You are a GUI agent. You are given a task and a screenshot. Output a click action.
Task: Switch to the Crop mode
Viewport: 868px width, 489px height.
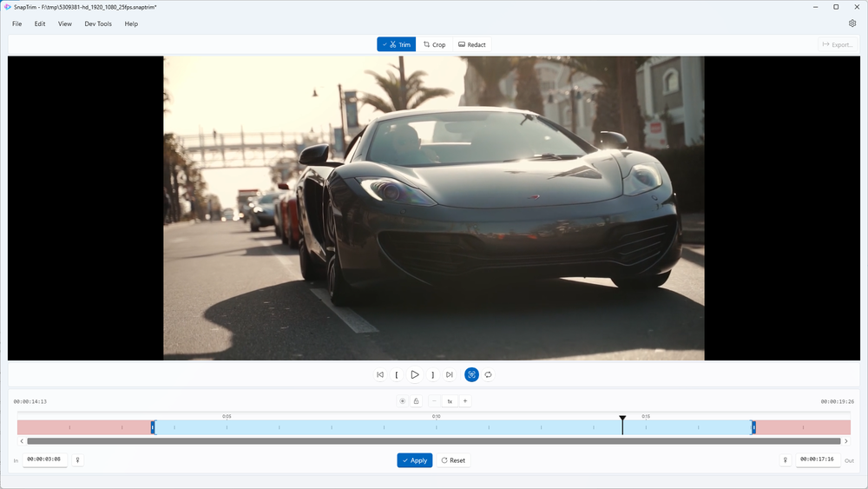[x=434, y=44]
